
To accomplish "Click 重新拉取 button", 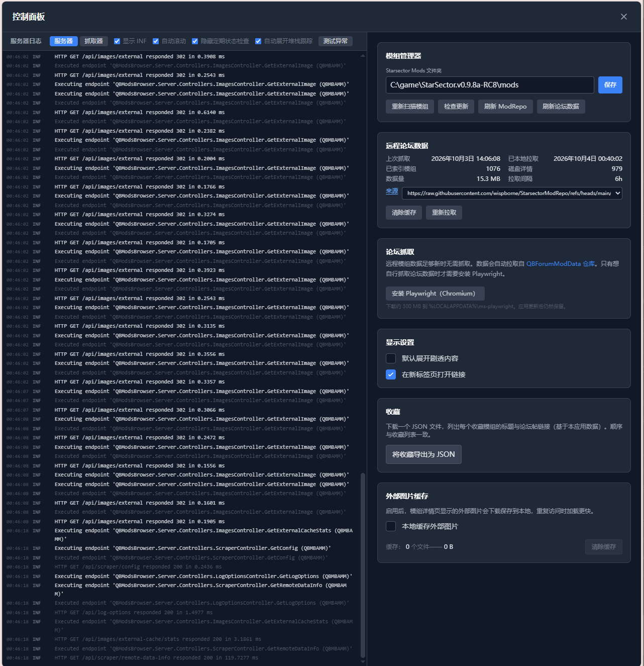I will [x=444, y=213].
